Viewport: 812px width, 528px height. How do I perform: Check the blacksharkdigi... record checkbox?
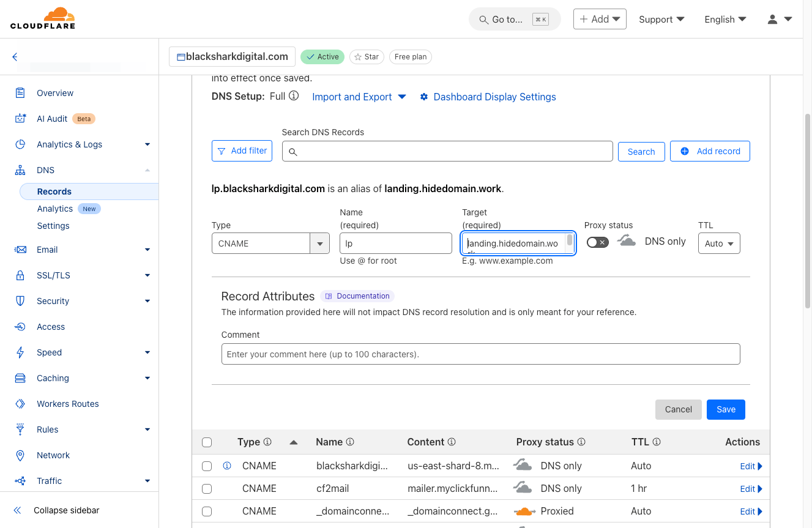pos(207,466)
